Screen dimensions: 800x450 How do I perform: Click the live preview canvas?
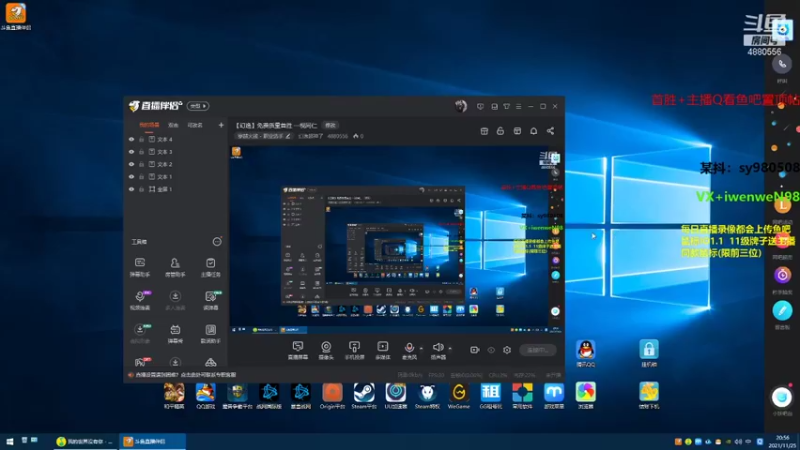coord(396,240)
